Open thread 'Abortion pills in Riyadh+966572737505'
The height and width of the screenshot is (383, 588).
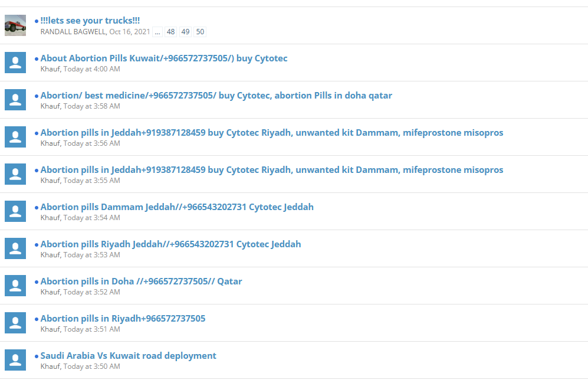coord(123,318)
